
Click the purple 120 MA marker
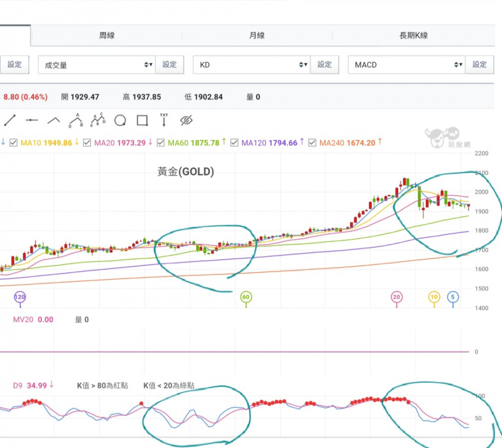coord(19,297)
